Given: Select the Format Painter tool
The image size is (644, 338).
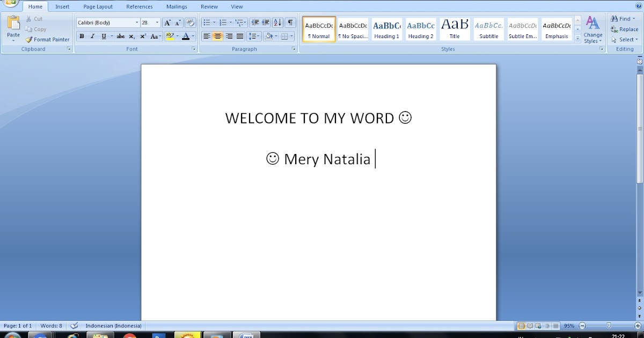Looking at the screenshot, I should click(x=47, y=39).
